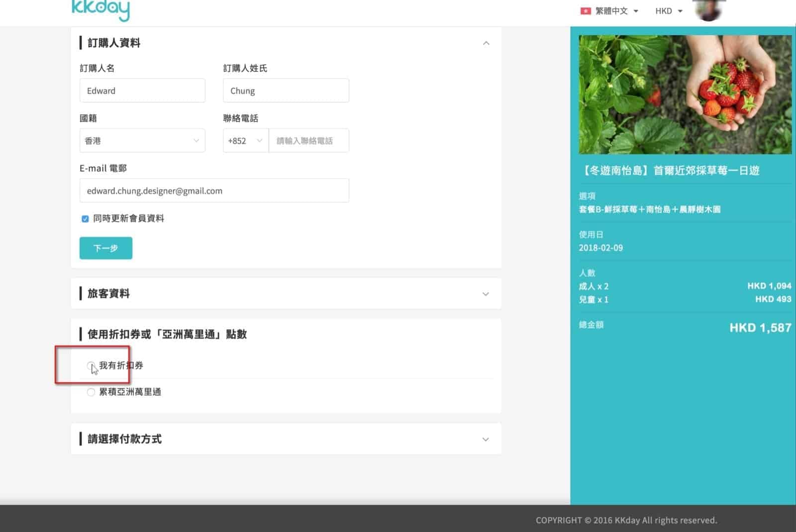Open the 國籍 香港 dropdown
Screen dimensions: 796x532
142,141
